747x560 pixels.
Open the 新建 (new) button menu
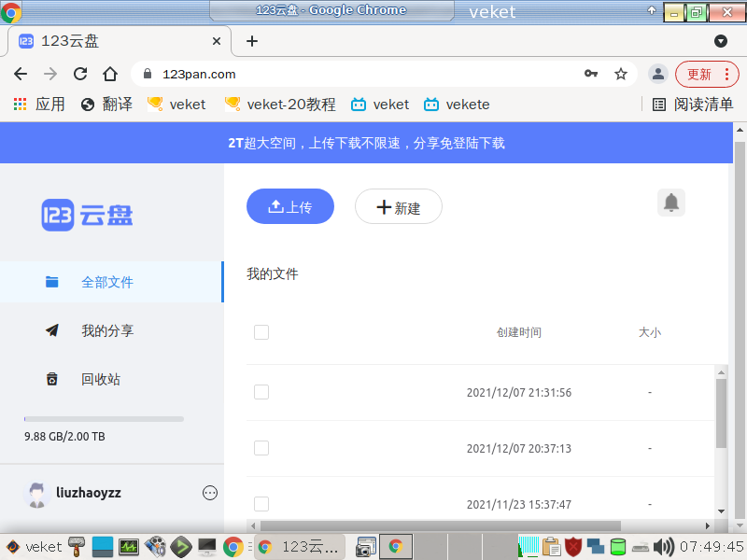point(399,206)
